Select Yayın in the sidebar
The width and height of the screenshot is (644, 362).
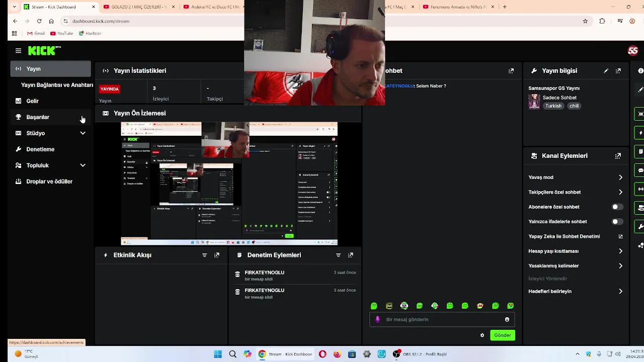50,69
